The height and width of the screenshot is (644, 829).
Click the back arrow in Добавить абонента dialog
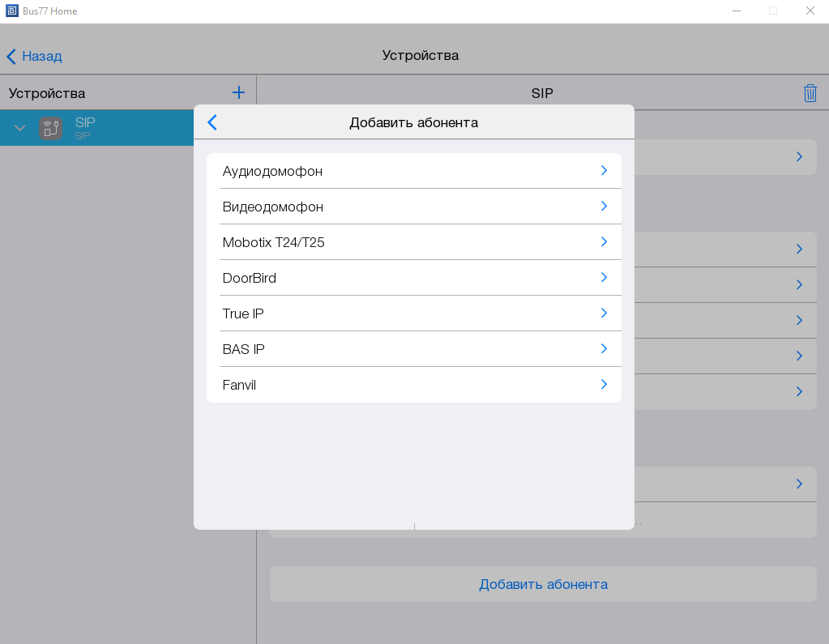tap(212, 122)
